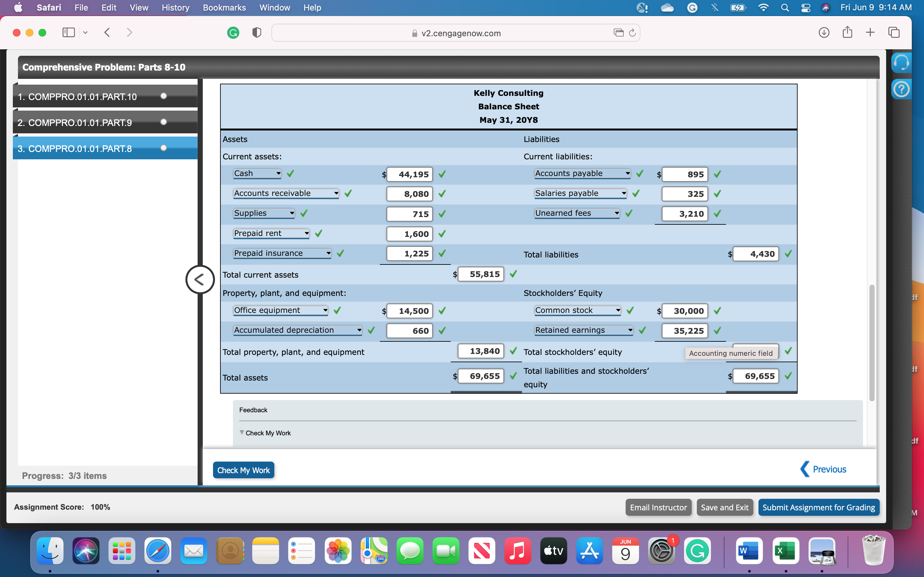Click the Grammarly extension icon in the toolbar
This screenshot has height=577, width=924.
(233, 33)
